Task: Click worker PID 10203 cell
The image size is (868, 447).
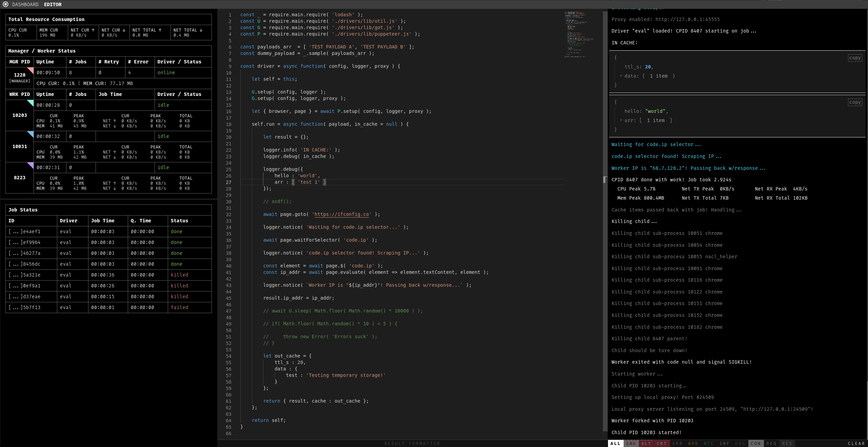Action: coord(20,115)
